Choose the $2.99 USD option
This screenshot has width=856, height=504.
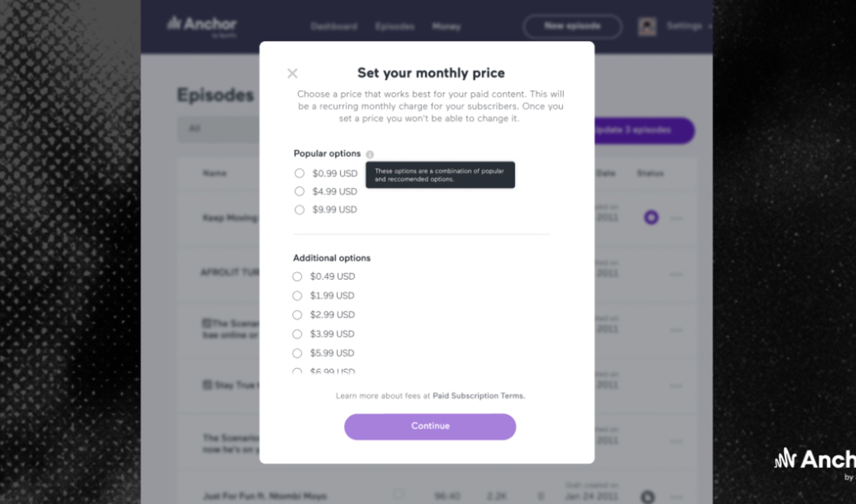click(297, 315)
